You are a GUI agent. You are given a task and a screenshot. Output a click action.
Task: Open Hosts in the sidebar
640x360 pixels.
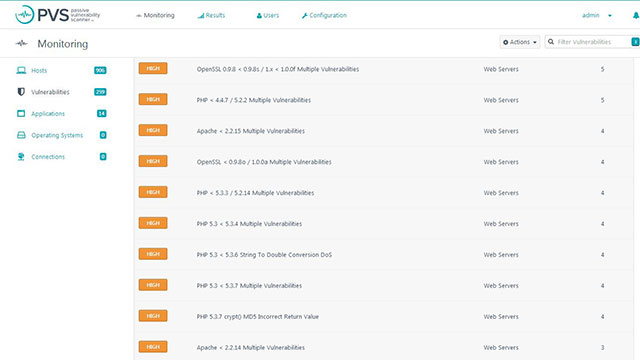tap(39, 71)
